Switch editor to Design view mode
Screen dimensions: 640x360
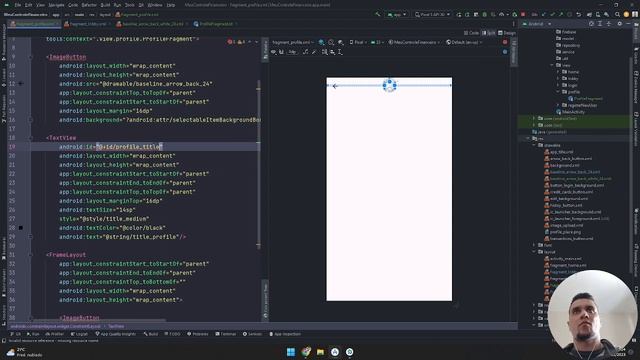pyautogui.click(x=507, y=33)
